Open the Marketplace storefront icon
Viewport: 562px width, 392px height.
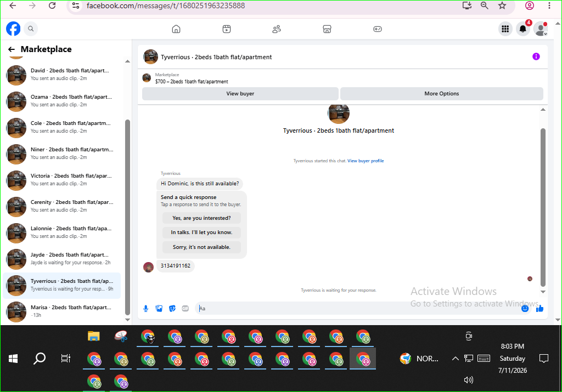tap(327, 29)
